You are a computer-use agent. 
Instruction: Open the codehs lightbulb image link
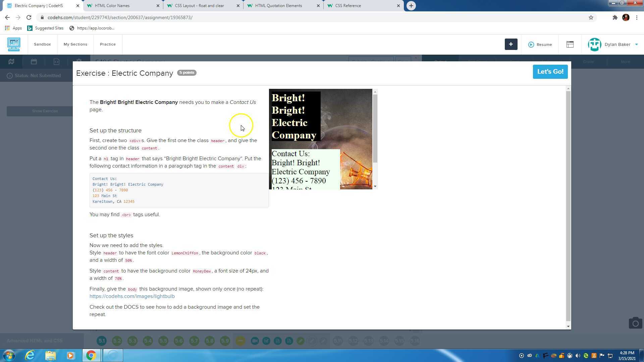pos(132,296)
